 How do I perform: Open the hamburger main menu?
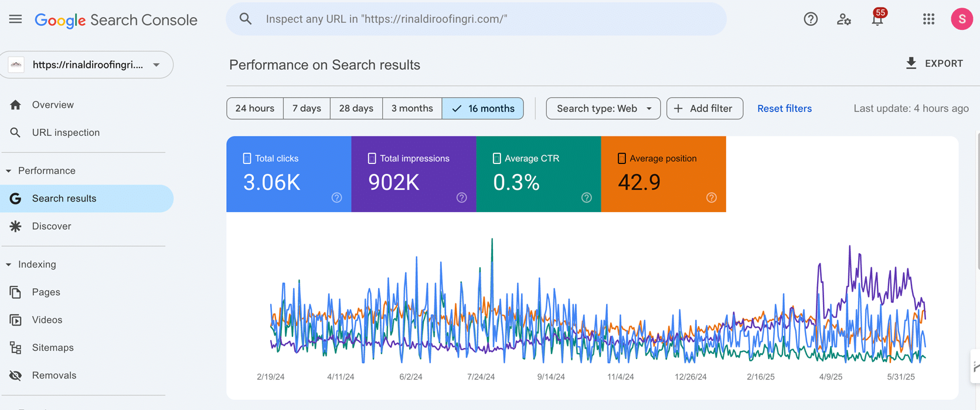tap(16, 19)
